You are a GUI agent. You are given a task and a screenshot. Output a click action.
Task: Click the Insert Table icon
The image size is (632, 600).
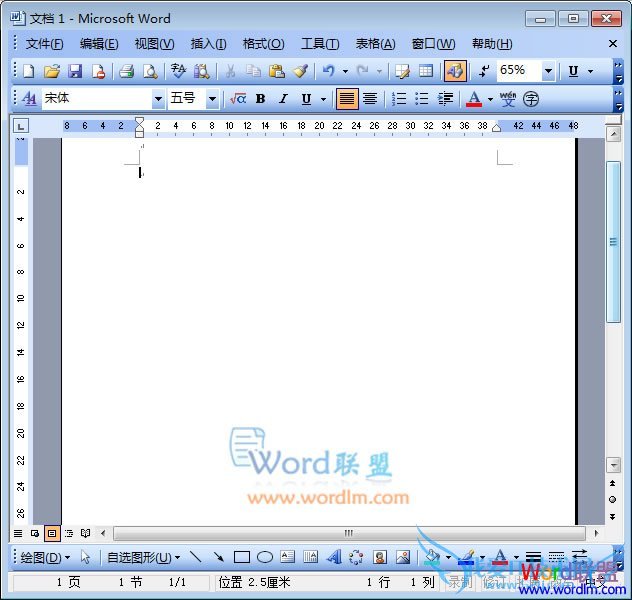[426, 71]
